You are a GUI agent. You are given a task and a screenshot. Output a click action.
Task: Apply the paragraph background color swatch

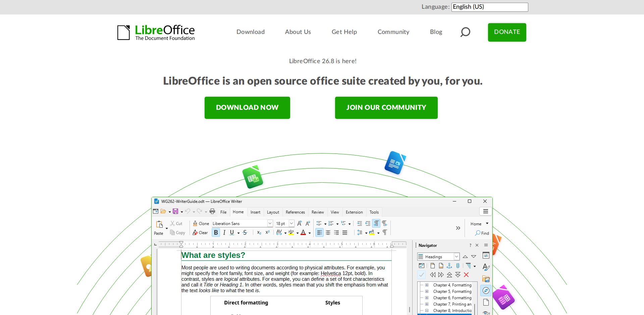pyautogui.click(x=372, y=232)
